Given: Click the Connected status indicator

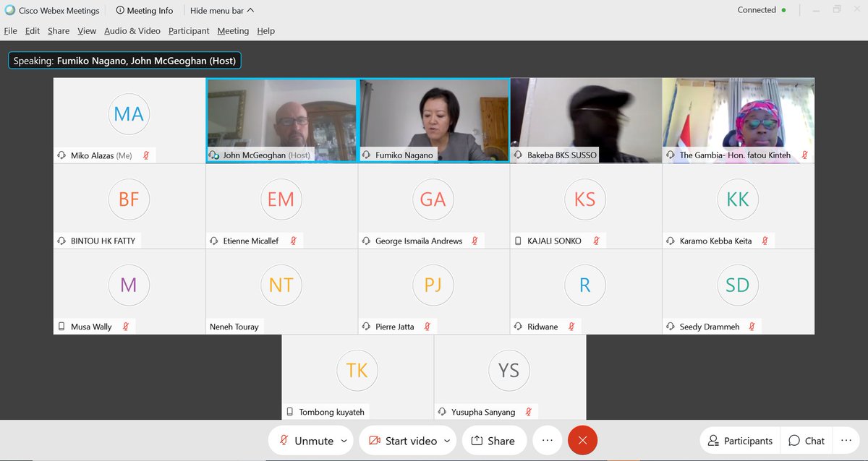Looking at the screenshot, I should (x=762, y=10).
